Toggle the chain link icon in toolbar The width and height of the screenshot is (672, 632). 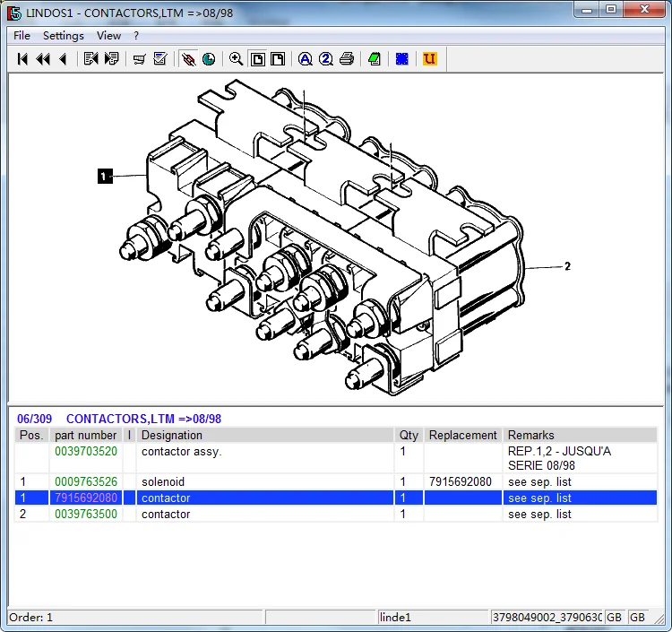[188, 59]
